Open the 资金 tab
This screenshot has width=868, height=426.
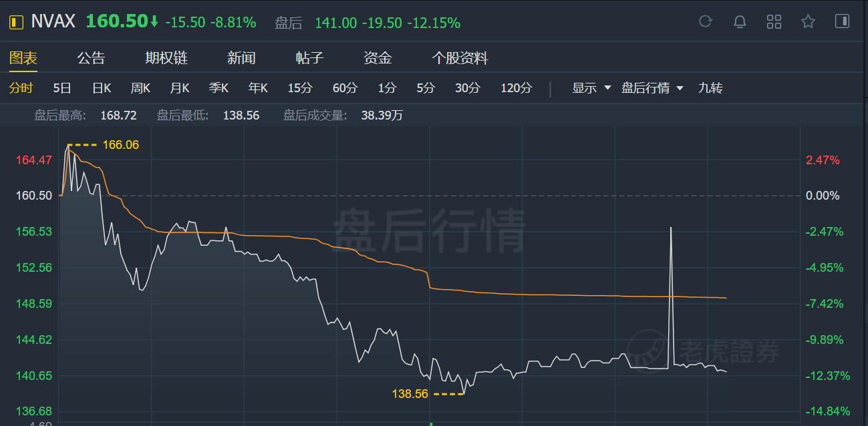378,58
